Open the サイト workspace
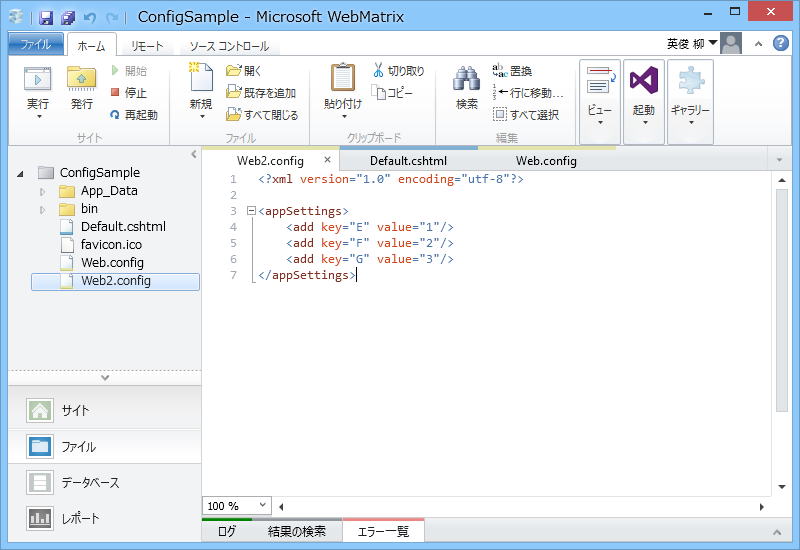Screen dimensions: 800x550 coord(105,410)
